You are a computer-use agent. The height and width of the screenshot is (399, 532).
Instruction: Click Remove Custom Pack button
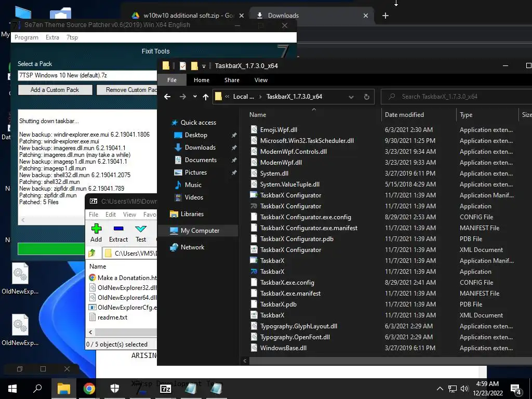pos(127,90)
